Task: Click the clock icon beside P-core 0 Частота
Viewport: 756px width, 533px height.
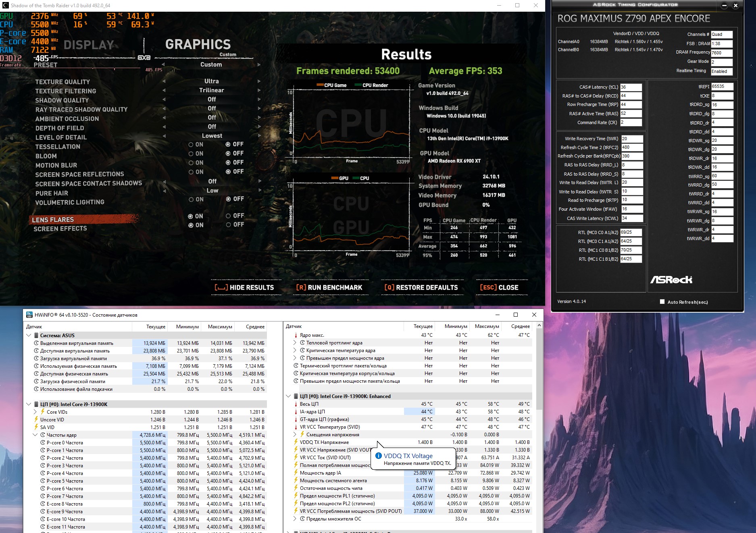Action: click(x=43, y=442)
